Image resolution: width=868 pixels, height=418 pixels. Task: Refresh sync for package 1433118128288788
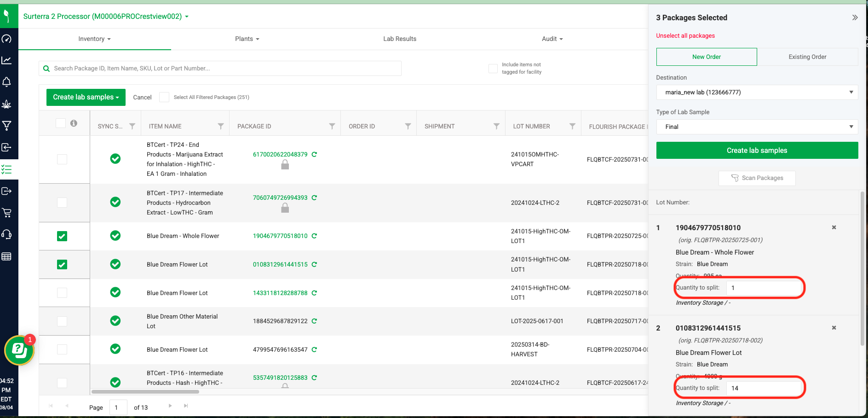click(314, 293)
